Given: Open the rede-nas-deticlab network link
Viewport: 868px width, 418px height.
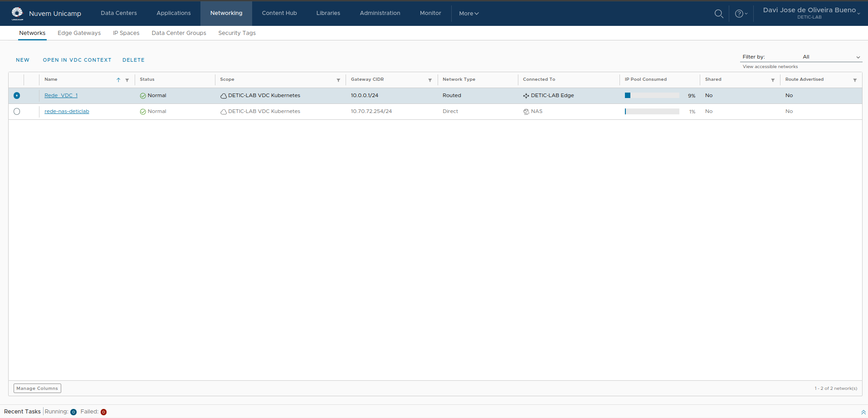Looking at the screenshot, I should [x=67, y=111].
